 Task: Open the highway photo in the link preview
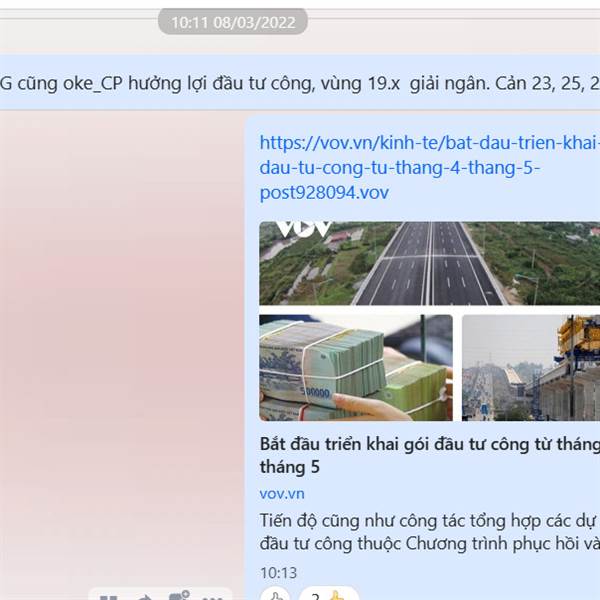point(429,263)
